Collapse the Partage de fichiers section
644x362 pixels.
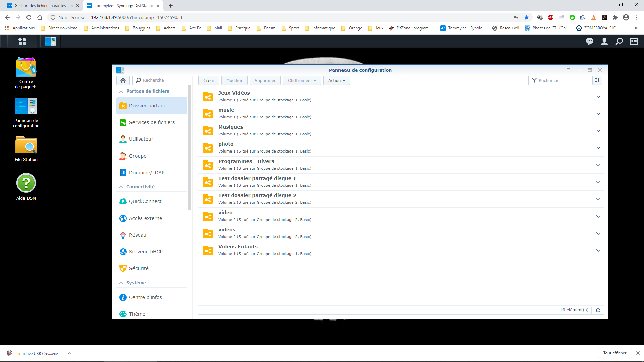(121, 91)
